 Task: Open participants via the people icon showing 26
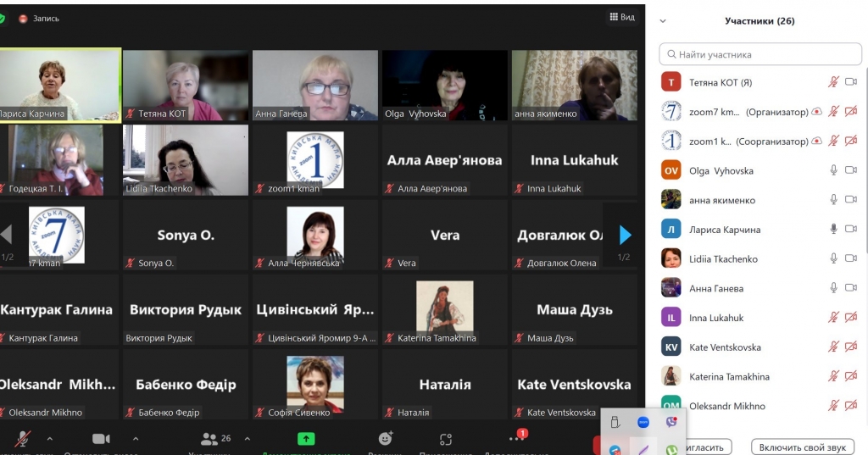(209, 439)
